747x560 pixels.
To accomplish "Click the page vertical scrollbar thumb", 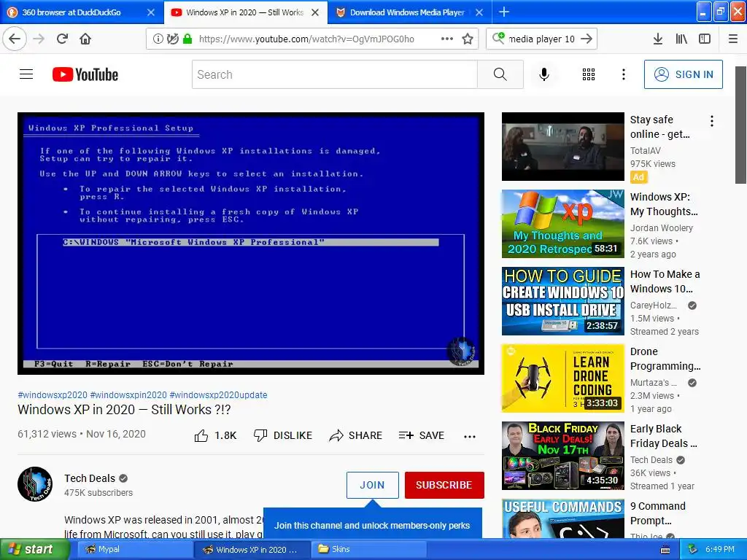I will click(x=740, y=125).
